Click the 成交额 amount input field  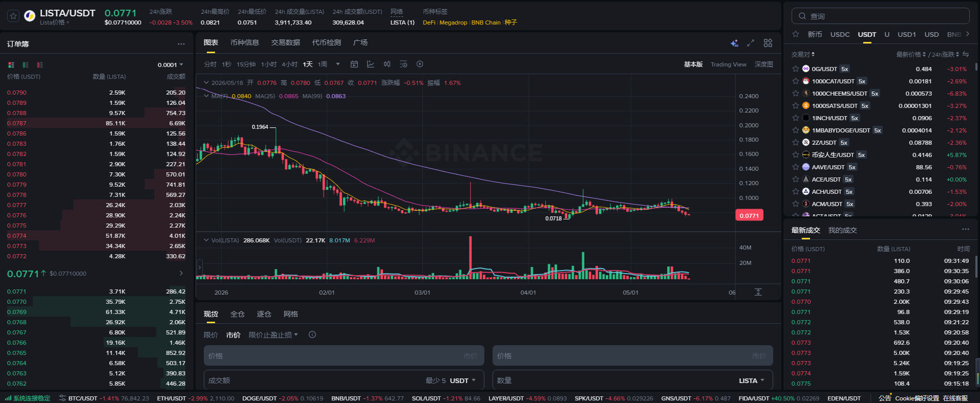tap(344, 380)
